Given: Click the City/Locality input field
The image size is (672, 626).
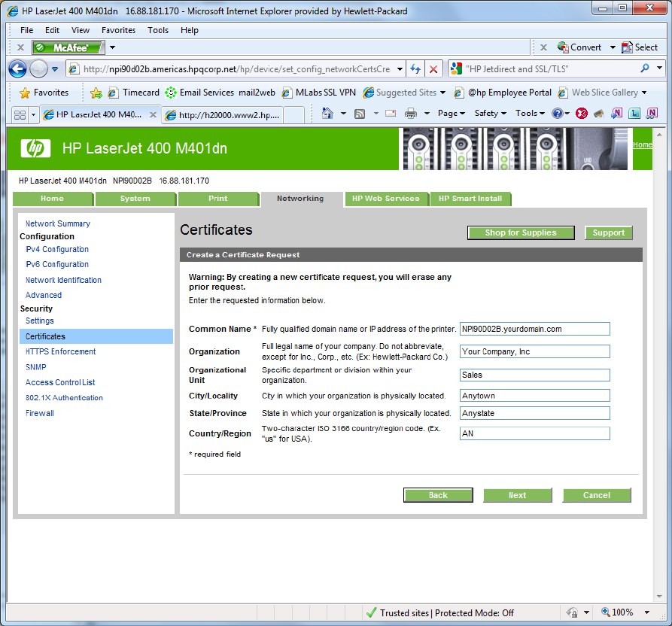Looking at the screenshot, I should coord(535,396).
